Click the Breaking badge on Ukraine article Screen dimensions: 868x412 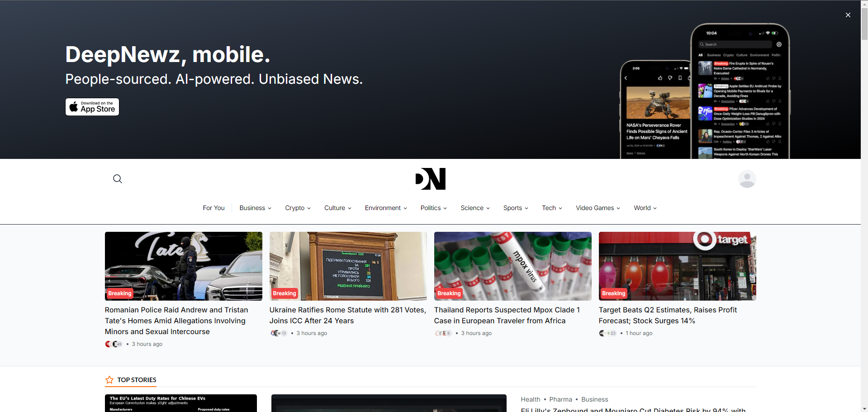285,293
